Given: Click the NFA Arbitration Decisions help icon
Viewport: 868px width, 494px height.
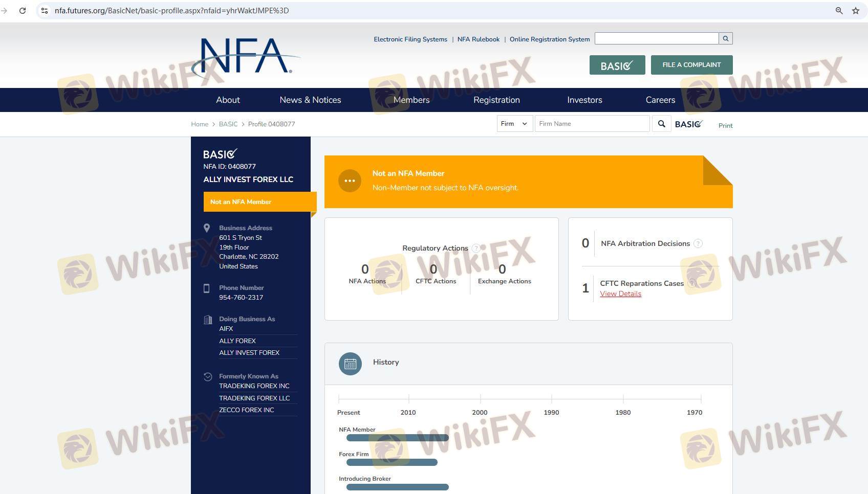Looking at the screenshot, I should click(698, 243).
